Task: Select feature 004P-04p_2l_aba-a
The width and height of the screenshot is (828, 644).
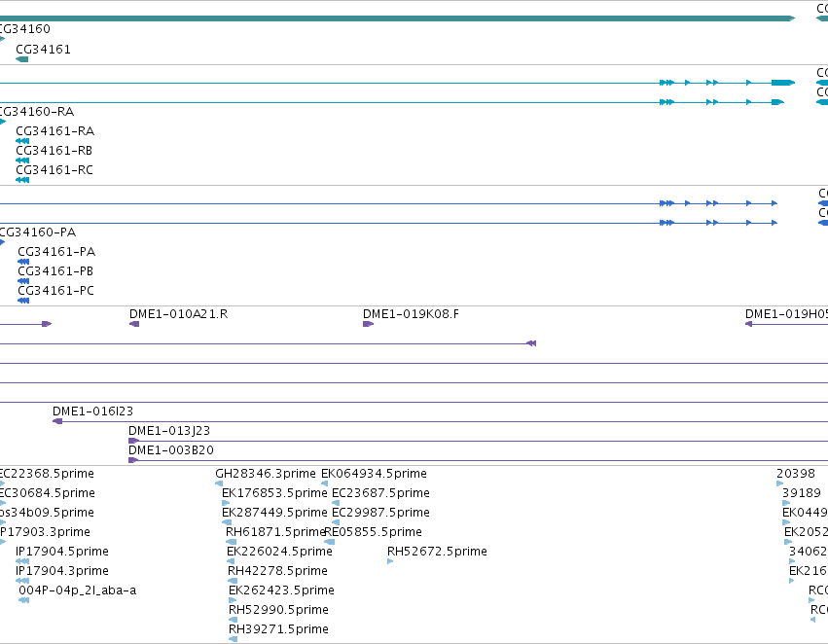Action: click(x=77, y=590)
